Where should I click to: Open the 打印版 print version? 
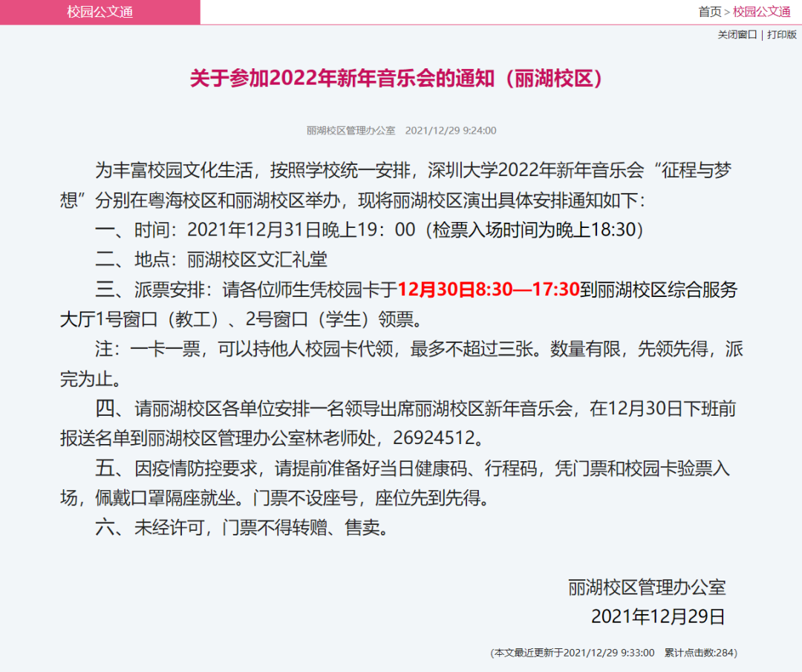[x=781, y=35]
